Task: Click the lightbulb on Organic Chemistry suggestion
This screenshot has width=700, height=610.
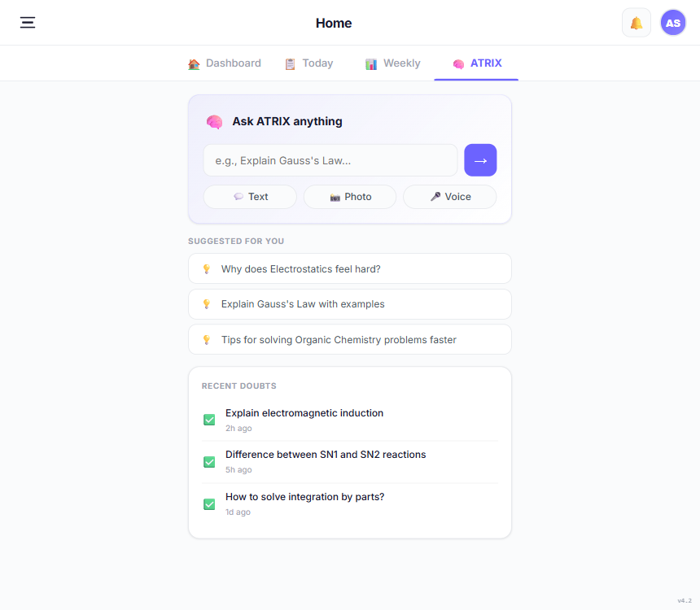Action: coord(206,340)
